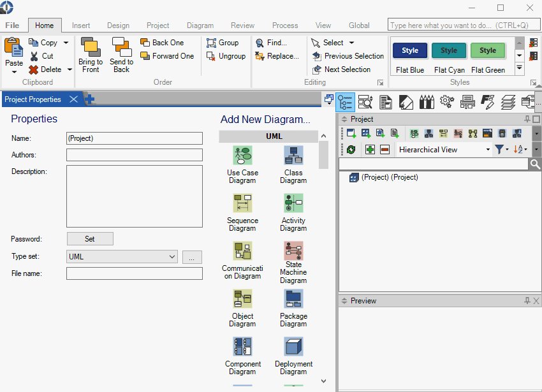Open the Diagram ribbon tab

(200, 25)
